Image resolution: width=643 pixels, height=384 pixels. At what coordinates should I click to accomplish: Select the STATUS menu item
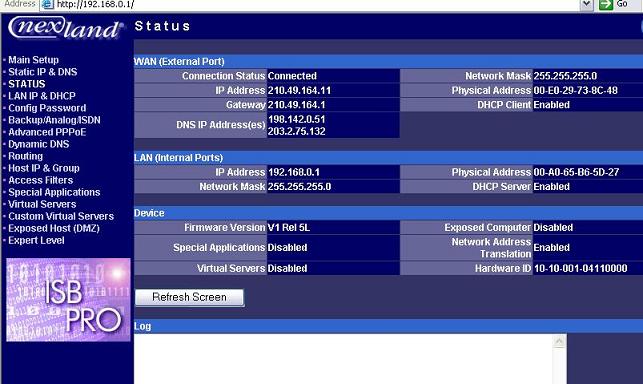click(x=27, y=84)
